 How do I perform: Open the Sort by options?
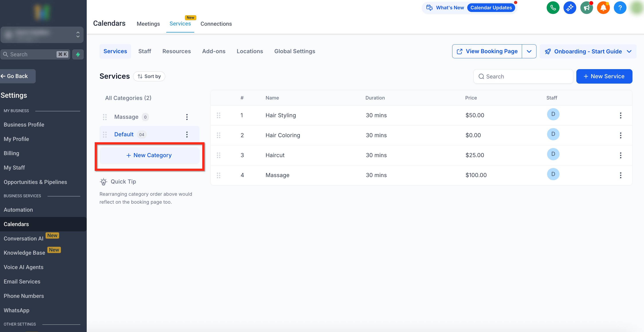149,76
